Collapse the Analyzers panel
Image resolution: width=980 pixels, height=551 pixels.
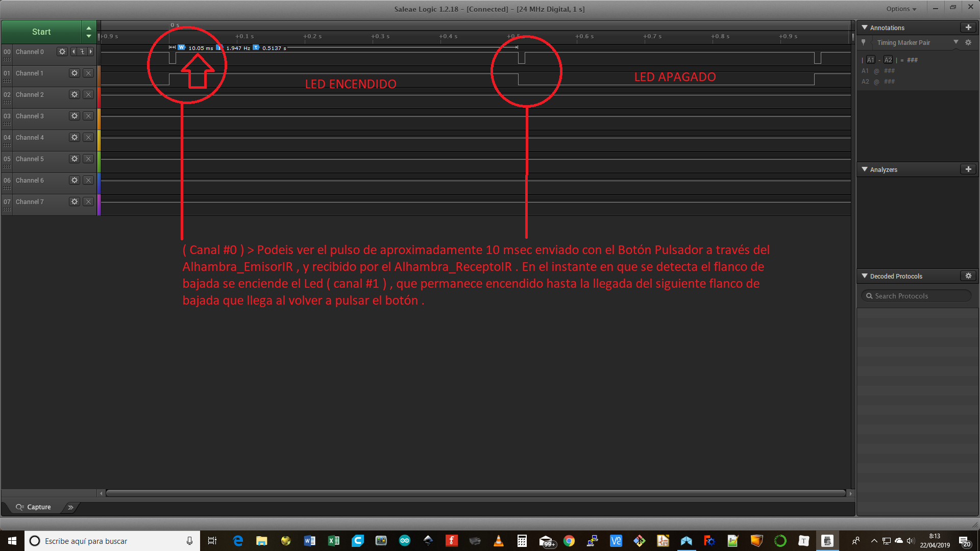tap(865, 169)
